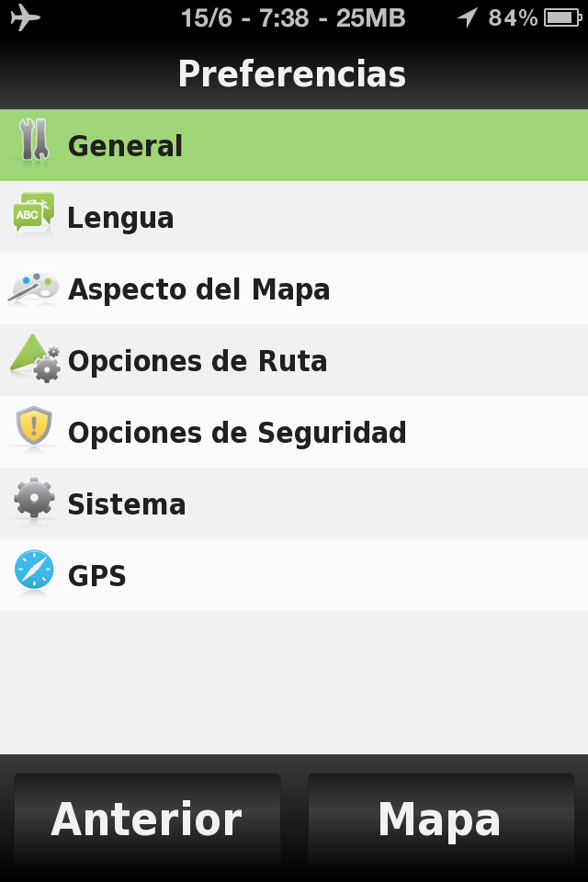
Task: Open Opciones de Ruta settings
Action: pos(294,360)
